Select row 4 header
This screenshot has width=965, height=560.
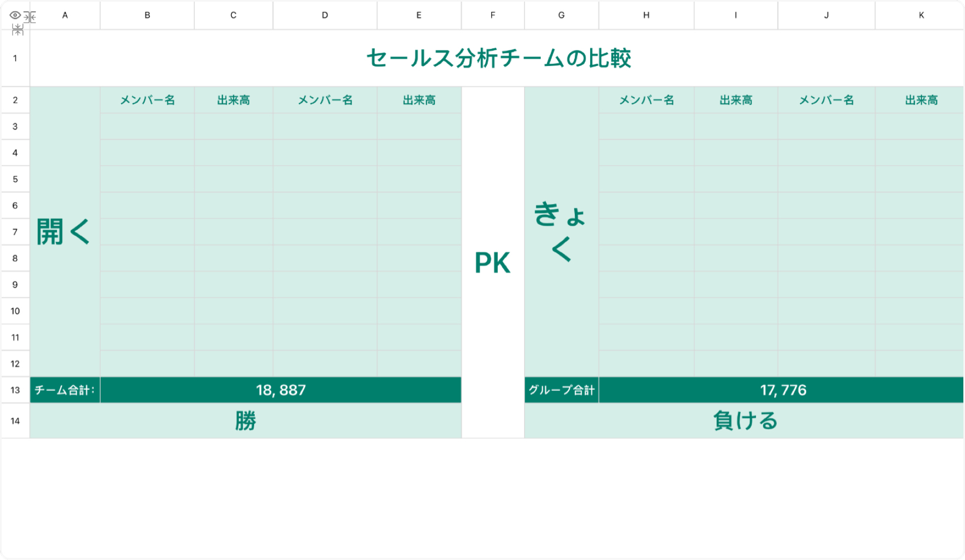click(x=15, y=153)
